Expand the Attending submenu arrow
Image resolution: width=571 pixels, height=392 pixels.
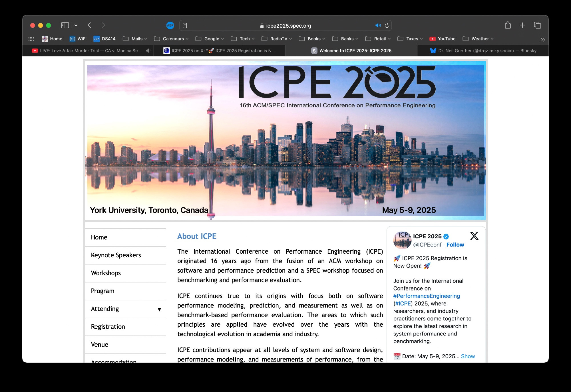click(159, 310)
